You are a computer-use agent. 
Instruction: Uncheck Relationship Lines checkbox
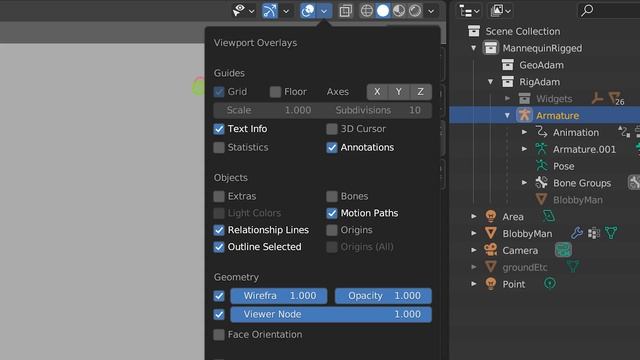(219, 230)
